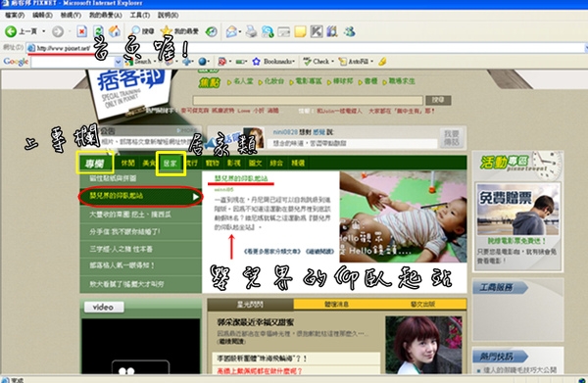Expand the Google toolbar search box dropdown
This screenshot has width=588, height=383.
tap(119, 62)
